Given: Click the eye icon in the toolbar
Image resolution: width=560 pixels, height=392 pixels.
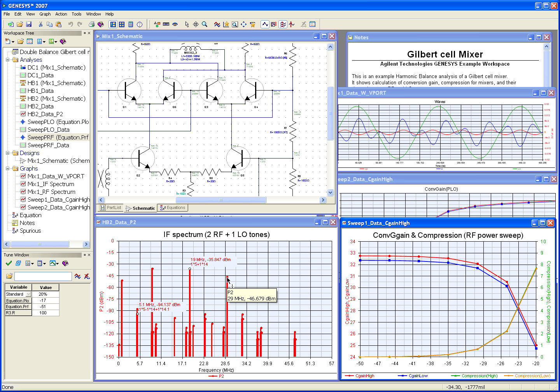Looking at the screenshot, I should tap(175, 24).
